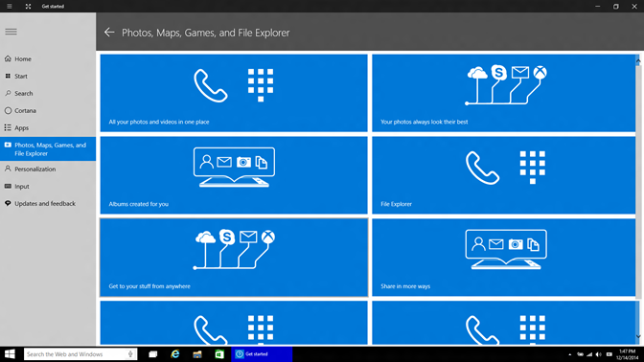Open the network icon in system tray
This screenshot has height=362, width=644.
coord(589,354)
